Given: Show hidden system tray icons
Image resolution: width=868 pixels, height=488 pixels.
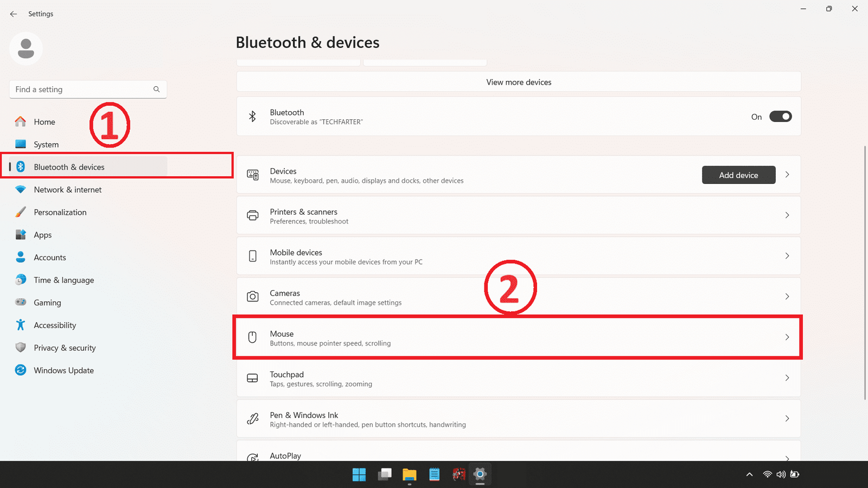Looking at the screenshot, I should (749, 474).
